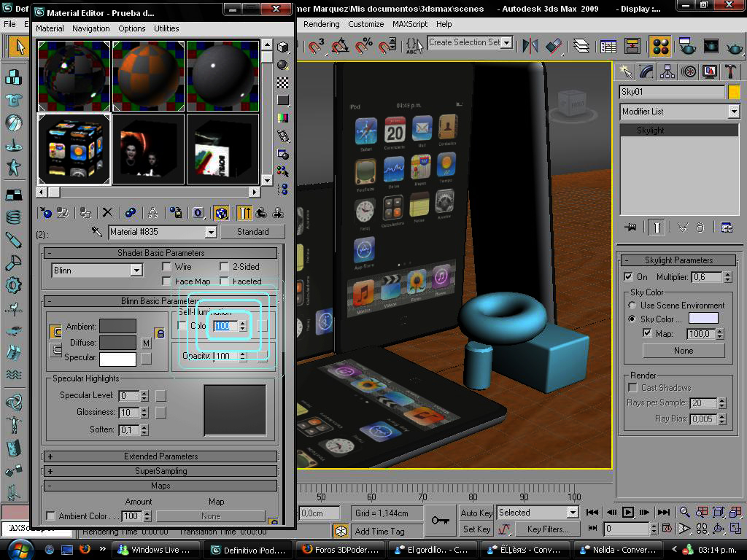Open the Blinn shader type dropdown
The image size is (747, 560).
click(x=136, y=271)
